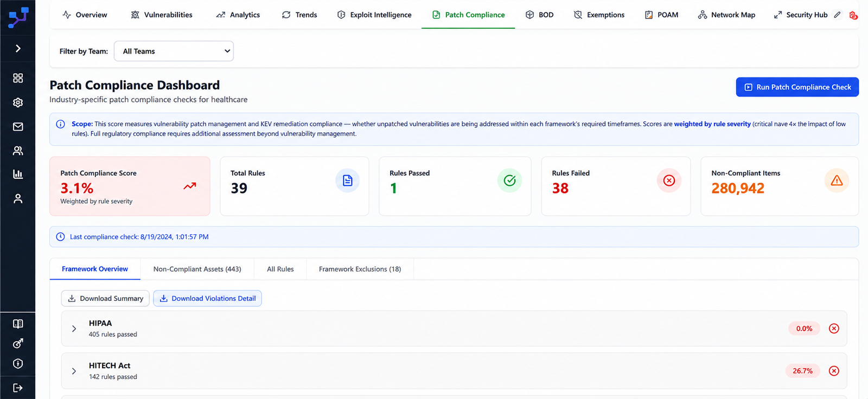Click the green checkmark icon on the Rules Passed card
This screenshot has height=399, width=868.
click(x=509, y=181)
